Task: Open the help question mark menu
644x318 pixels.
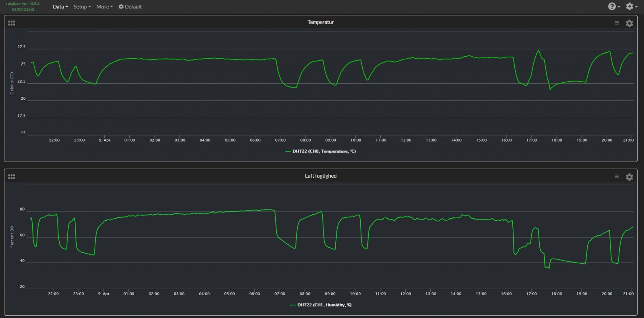Action: tap(614, 6)
